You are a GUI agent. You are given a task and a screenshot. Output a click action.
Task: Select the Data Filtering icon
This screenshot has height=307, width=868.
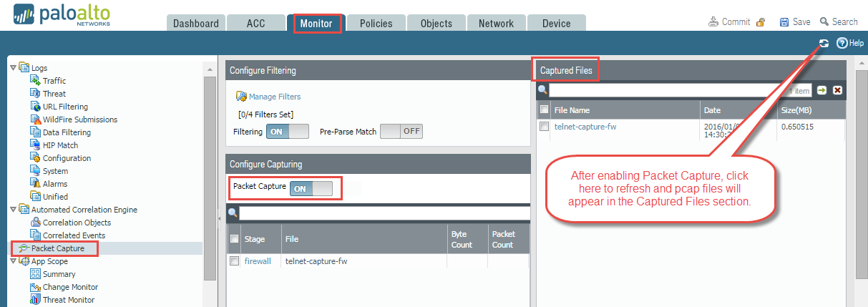[x=35, y=132]
